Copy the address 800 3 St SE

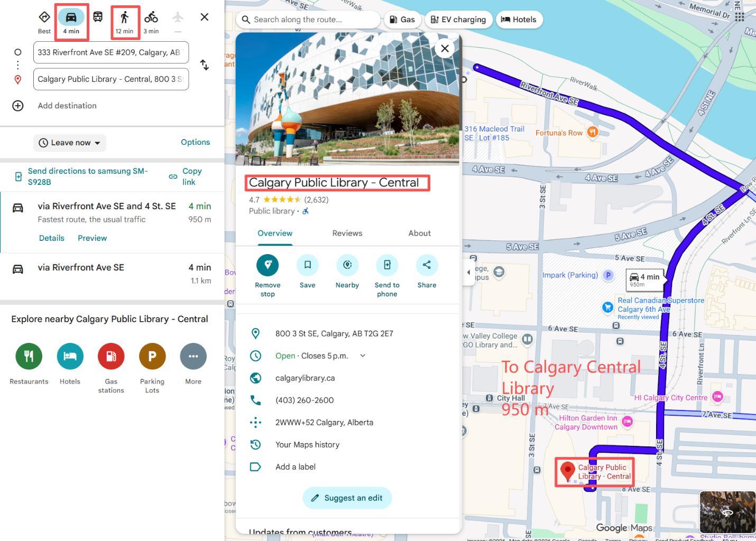[348, 333]
